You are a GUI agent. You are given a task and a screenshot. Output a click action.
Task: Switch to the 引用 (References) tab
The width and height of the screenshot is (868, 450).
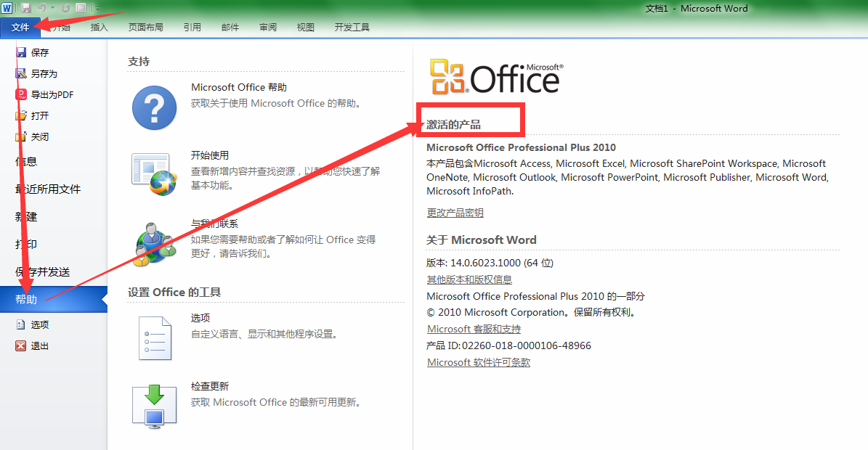pos(192,27)
